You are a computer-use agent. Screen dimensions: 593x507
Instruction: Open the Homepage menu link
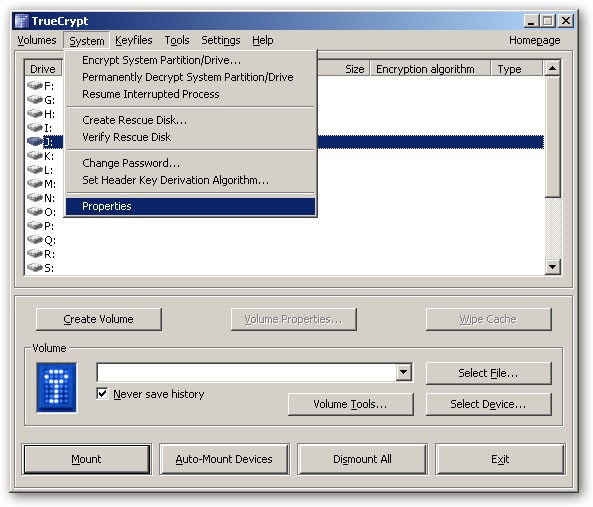coord(534,40)
